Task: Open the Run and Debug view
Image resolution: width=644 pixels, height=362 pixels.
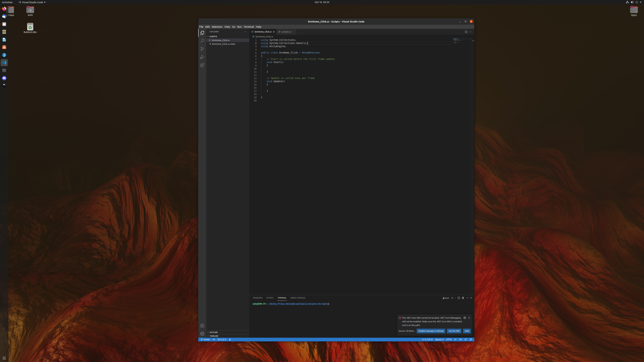Action: (202, 57)
